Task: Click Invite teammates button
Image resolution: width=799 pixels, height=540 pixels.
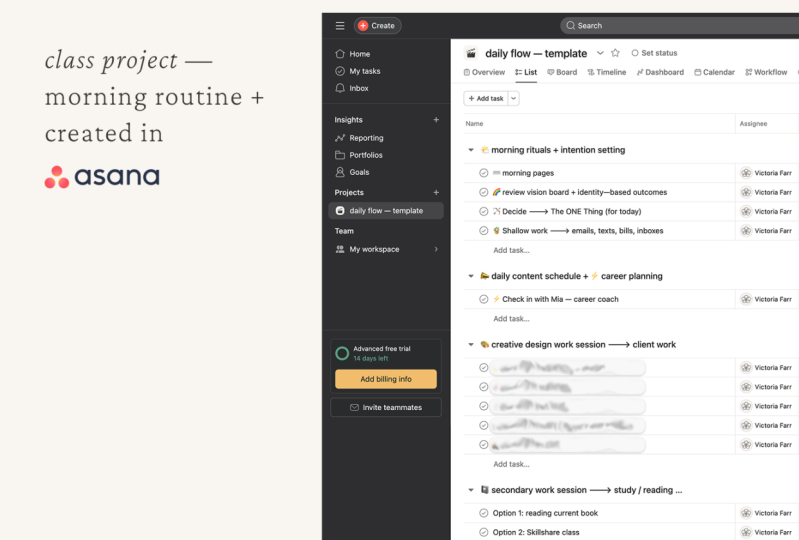Action: (386, 408)
